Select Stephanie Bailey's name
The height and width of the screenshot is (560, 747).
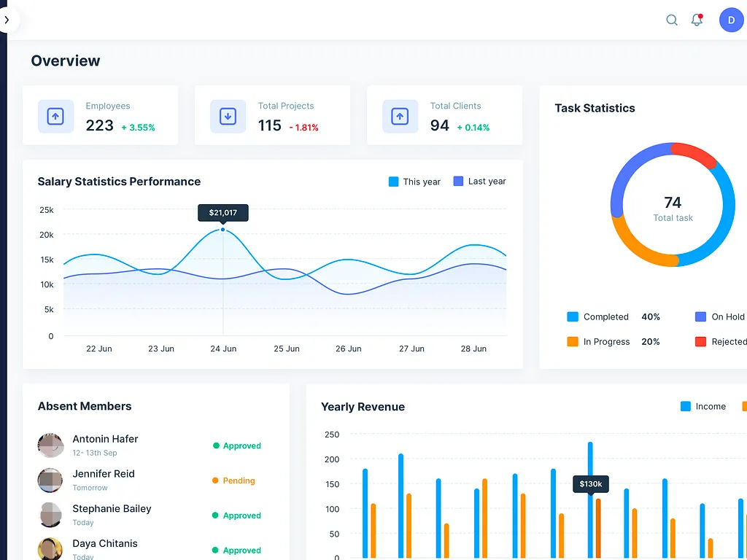[x=112, y=508]
